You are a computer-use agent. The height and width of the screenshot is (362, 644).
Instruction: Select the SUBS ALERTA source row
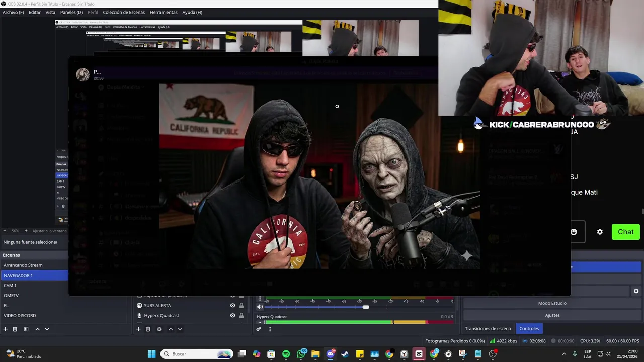[x=191, y=305]
